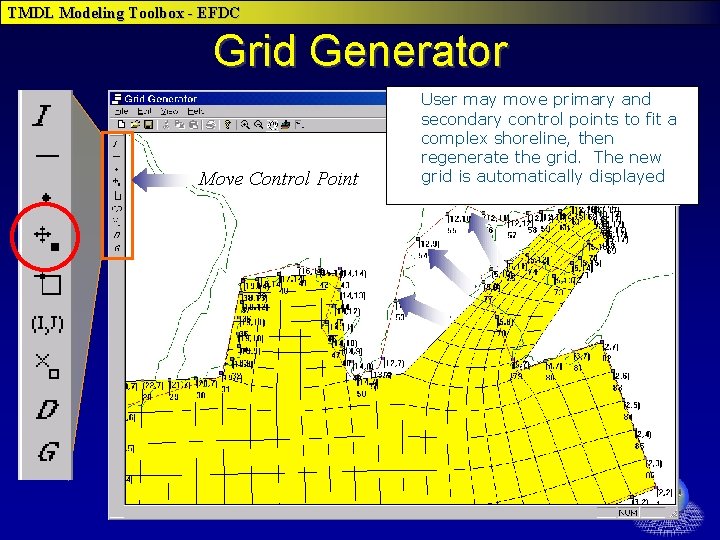
Task: Select the Pan hand tool
Action: click(273, 124)
